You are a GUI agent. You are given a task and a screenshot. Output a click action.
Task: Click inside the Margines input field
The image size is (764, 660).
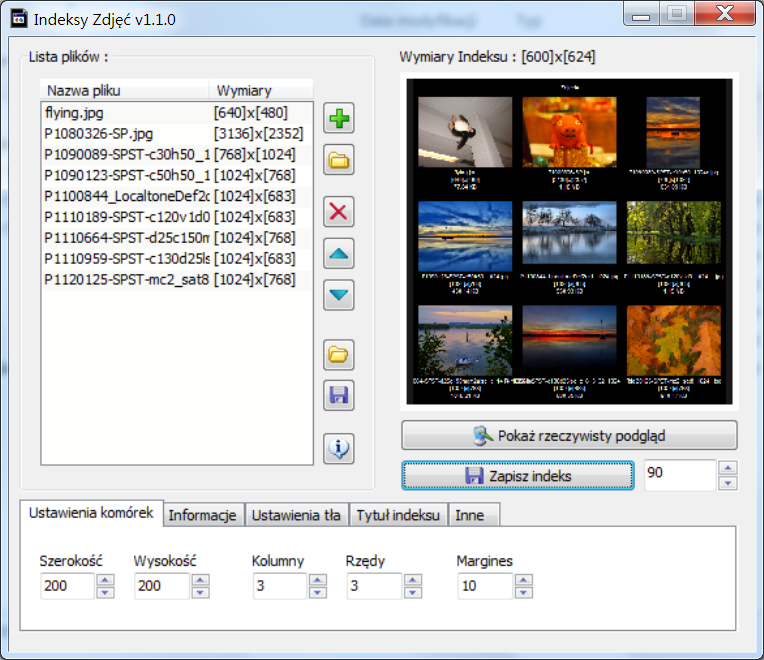tap(484, 586)
